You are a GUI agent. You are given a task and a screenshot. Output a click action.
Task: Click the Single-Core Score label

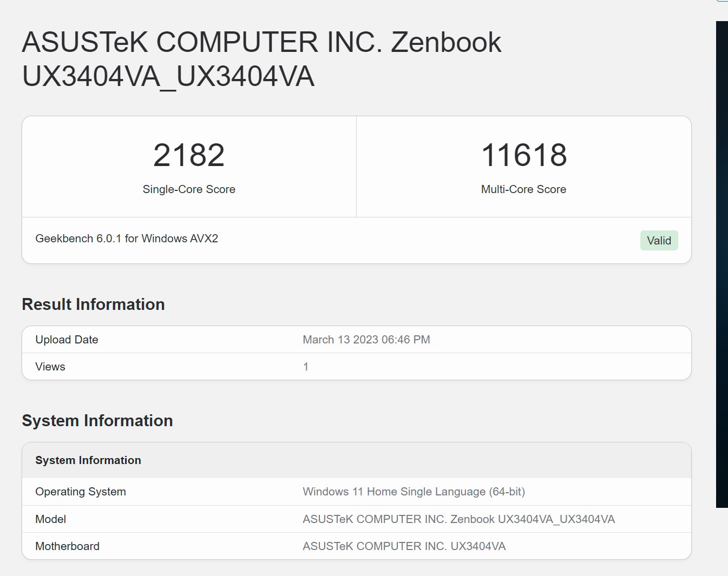189,189
